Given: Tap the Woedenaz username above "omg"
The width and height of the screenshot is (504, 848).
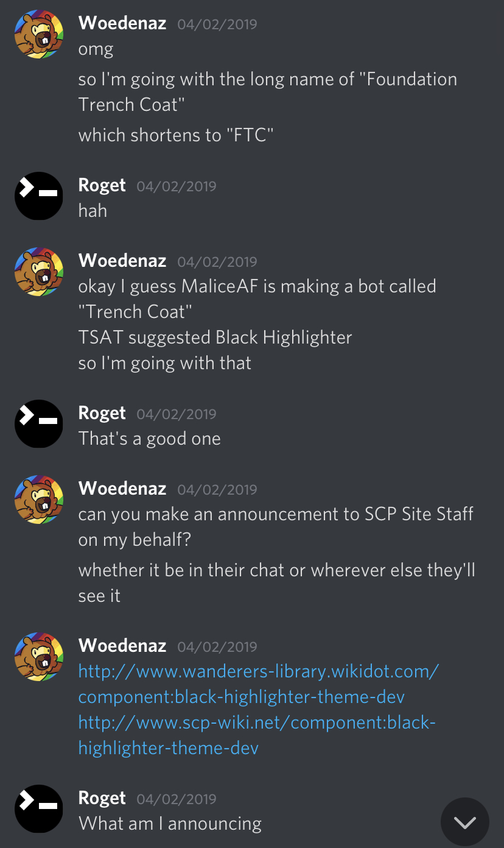Looking at the screenshot, I should click(122, 23).
